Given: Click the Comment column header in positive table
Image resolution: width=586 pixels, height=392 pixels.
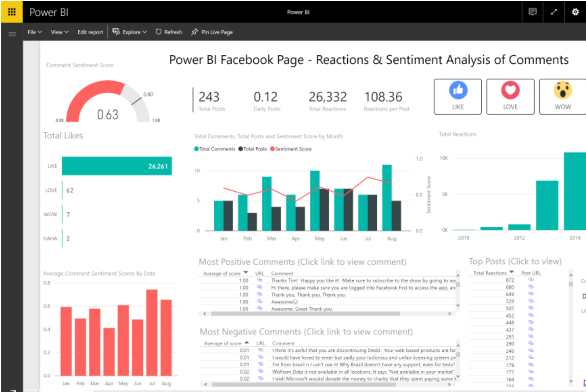Looking at the screenshot, I should (x=282, y=273).
